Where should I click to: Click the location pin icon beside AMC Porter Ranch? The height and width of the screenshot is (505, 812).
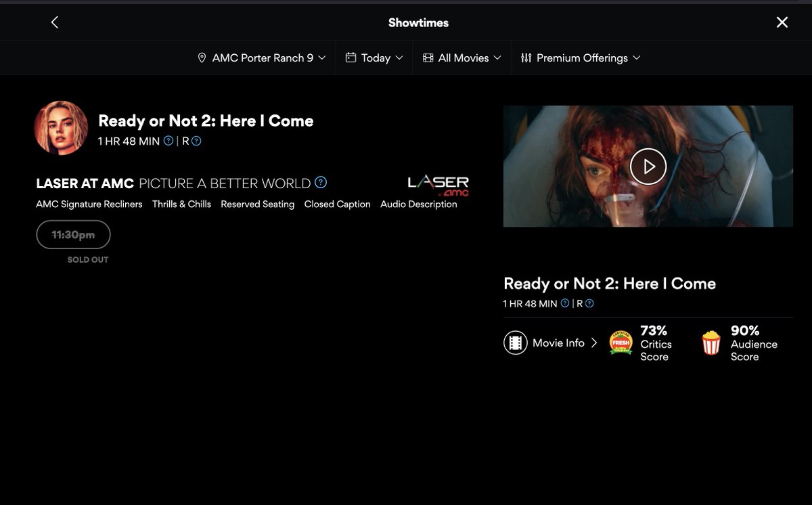tap(202, 58)
